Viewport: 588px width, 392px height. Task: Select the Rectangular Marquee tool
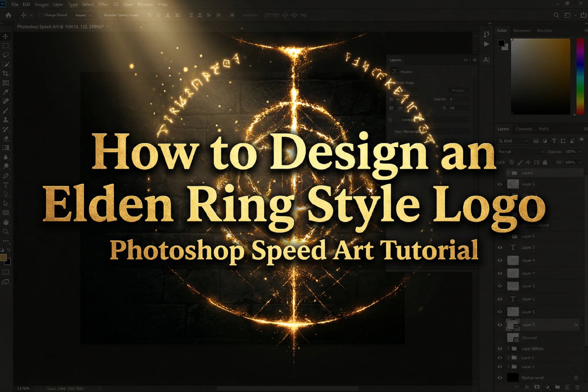point(6,45)
